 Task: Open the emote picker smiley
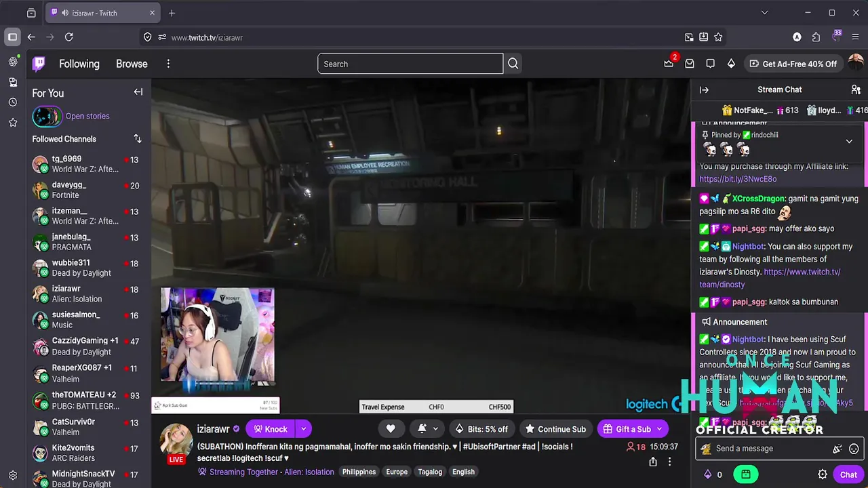[854, 449]
